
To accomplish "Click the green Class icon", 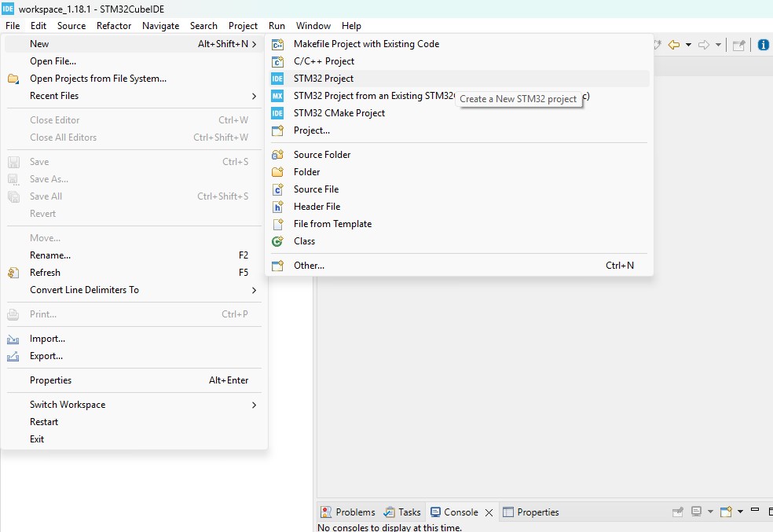I will coord(277,241).
